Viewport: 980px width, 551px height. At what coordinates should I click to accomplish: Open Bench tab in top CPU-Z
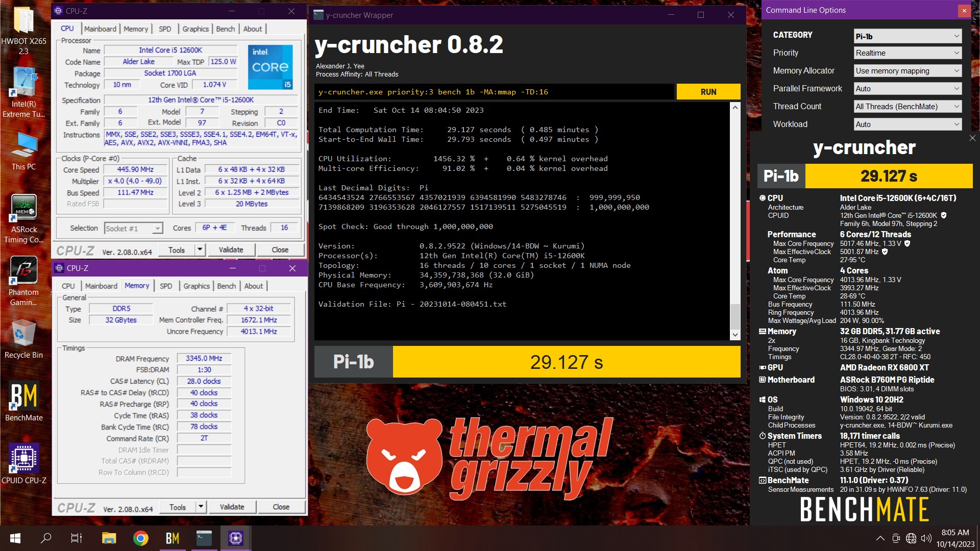(226, 29)
